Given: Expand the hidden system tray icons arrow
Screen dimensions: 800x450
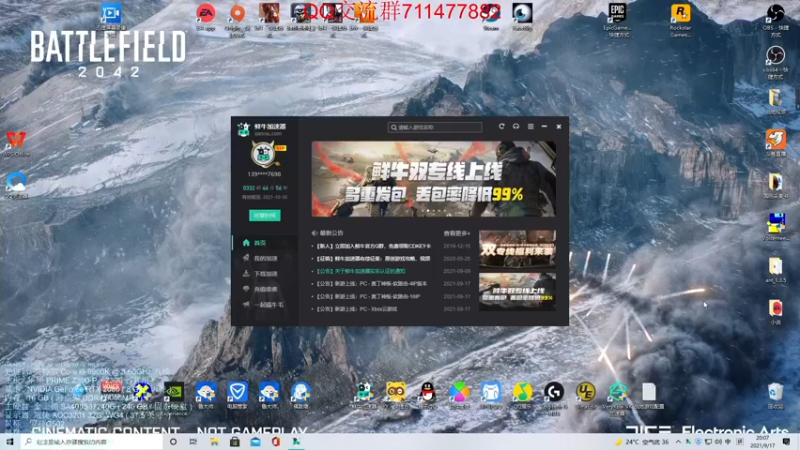Looking at the screenshot, I should coord(678,442).
